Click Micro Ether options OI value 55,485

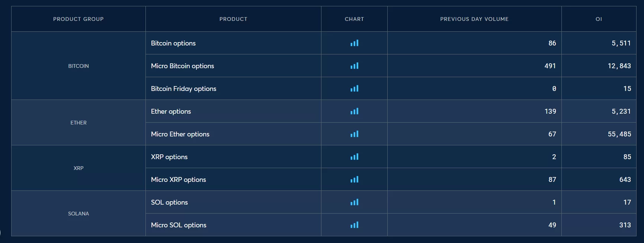(x=619, y=134)
